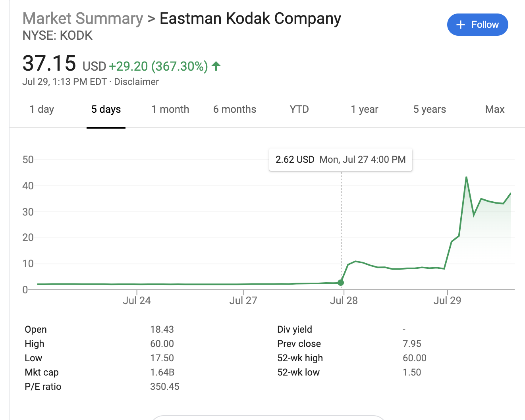
Task: Open the Market Summary breadcrumb link
Action: pyautogui.click(x=83, y=19)
